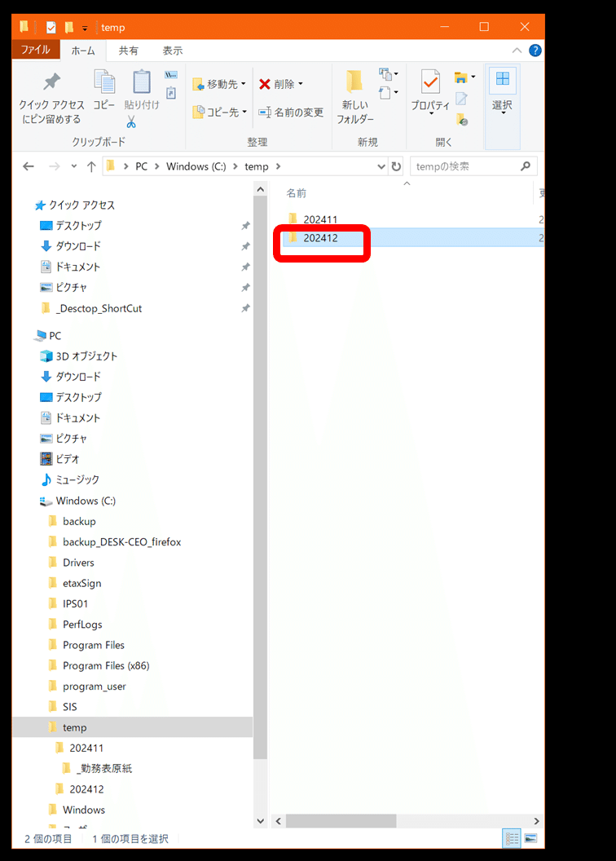Select _Desctop_ShortCut in Quick Access

pyautogui.click(x=92, y=308)
